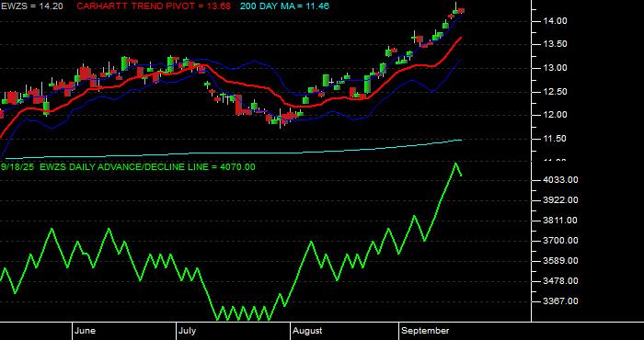This screenshot has width=644, height=340.
Task: Click the 3700.00 advance/decline axis value
Action: [560, 241]
